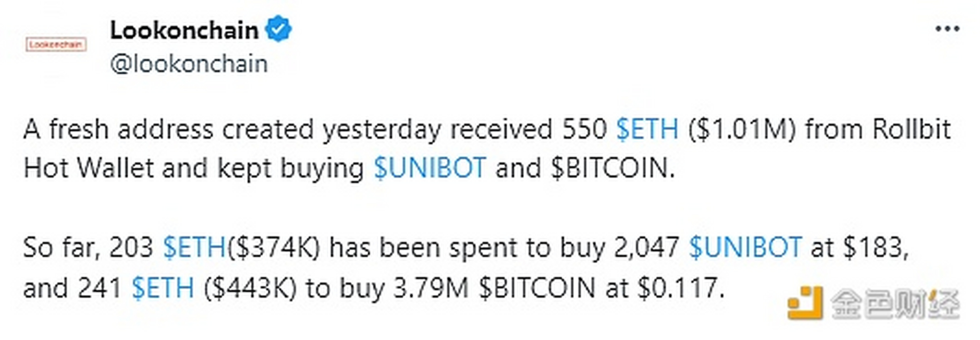
Task: Click the $BITCOIN text before "at $0.117"
Action: pos(537,288)
